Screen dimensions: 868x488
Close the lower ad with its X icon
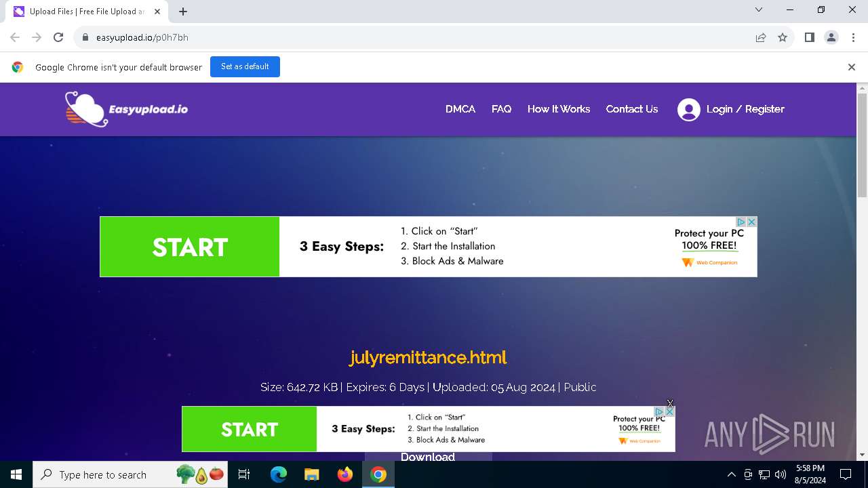tap(669, 411)
